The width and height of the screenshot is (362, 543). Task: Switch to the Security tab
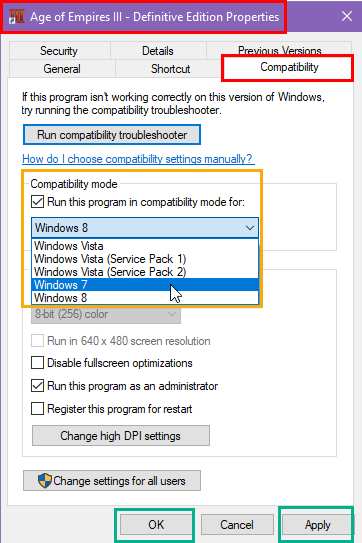point(59,51)
